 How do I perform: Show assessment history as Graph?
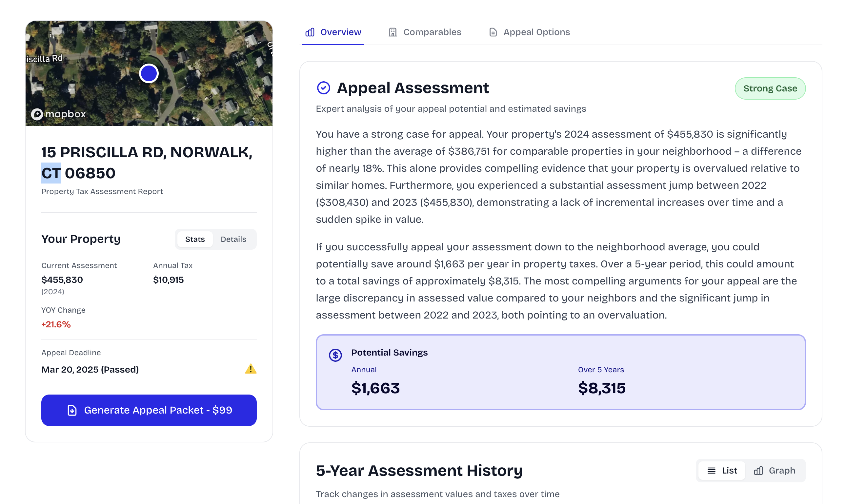774,471
